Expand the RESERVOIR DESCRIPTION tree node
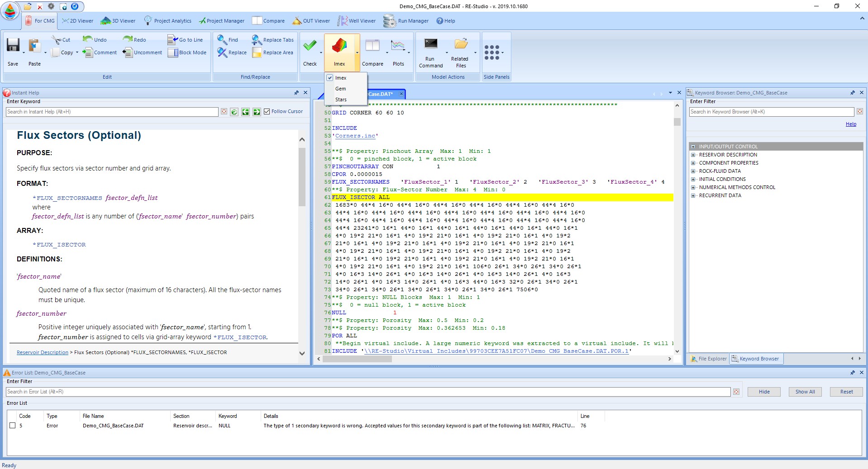 [x=693, y=155]
